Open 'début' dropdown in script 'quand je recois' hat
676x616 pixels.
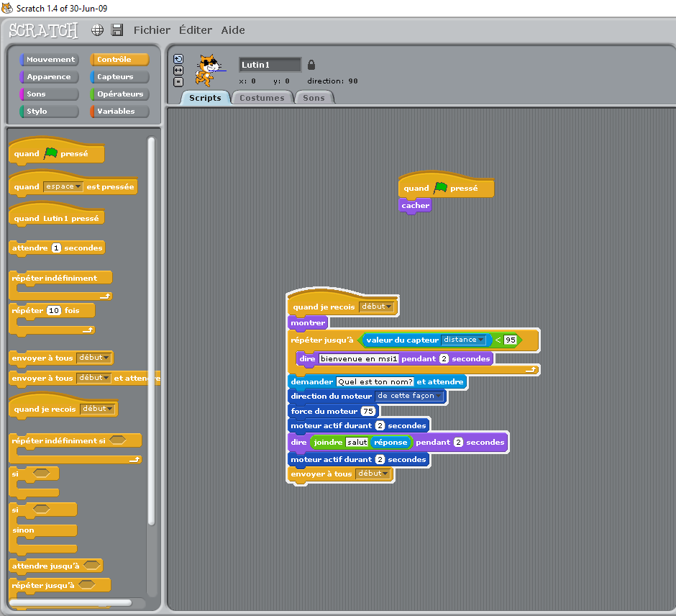377,307
